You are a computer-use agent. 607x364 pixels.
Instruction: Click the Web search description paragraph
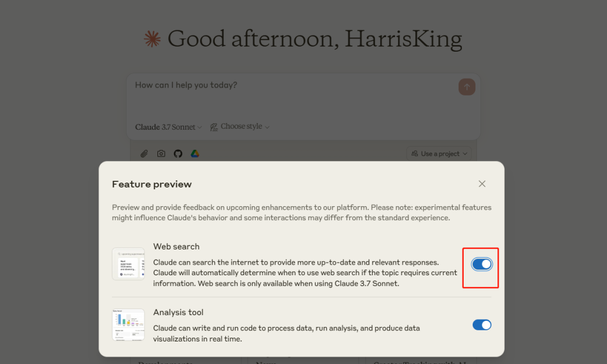305,272
